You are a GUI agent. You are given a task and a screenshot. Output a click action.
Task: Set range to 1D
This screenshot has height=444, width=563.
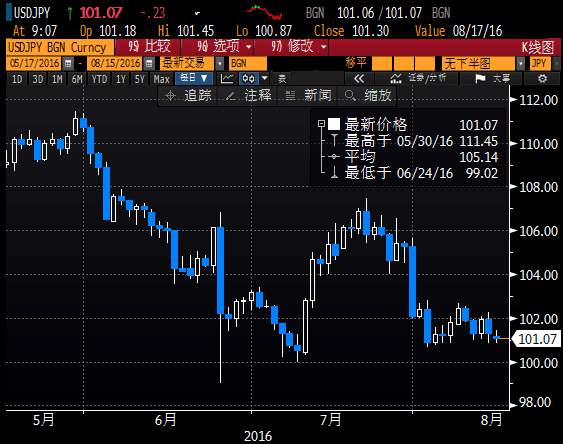click(17, 79)
